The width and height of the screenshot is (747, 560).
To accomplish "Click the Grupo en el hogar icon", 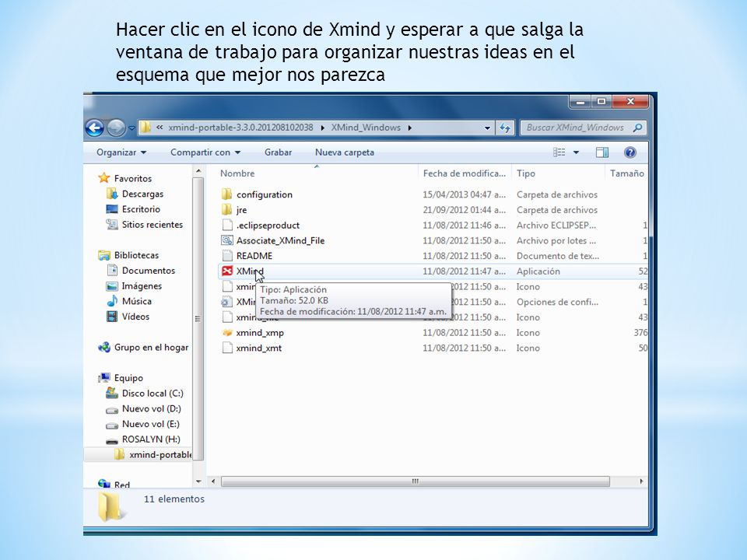I will pos(103,347).
